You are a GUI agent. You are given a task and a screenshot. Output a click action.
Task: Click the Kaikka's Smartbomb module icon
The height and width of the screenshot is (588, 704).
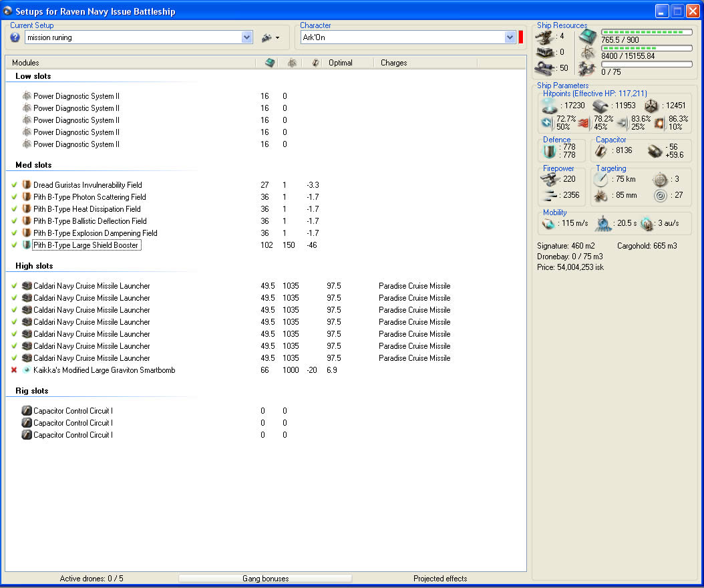click(27, 370)
